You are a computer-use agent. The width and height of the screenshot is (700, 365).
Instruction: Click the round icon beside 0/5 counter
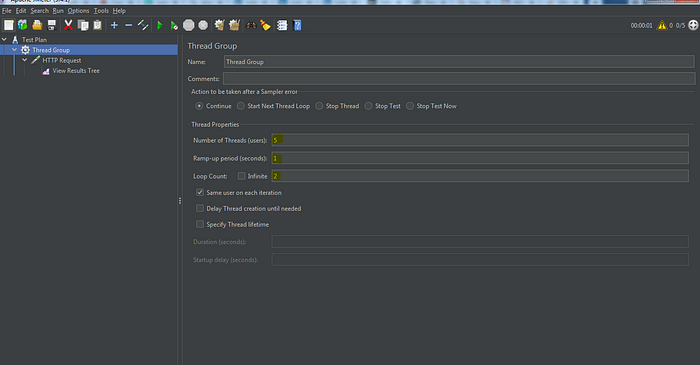point(693,25)
